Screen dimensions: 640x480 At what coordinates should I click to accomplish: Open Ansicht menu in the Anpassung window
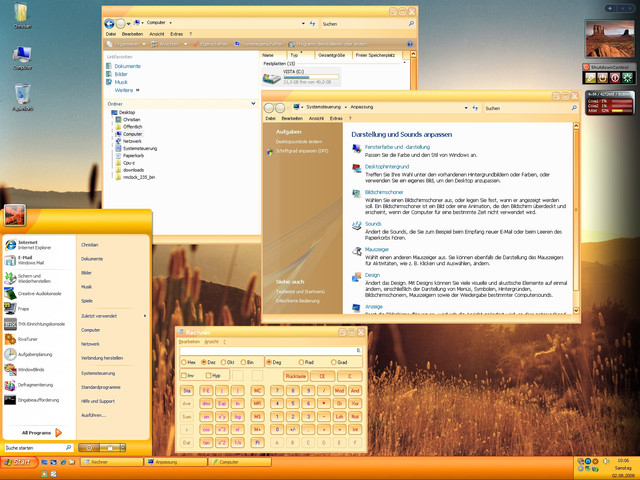pos(316,118)
